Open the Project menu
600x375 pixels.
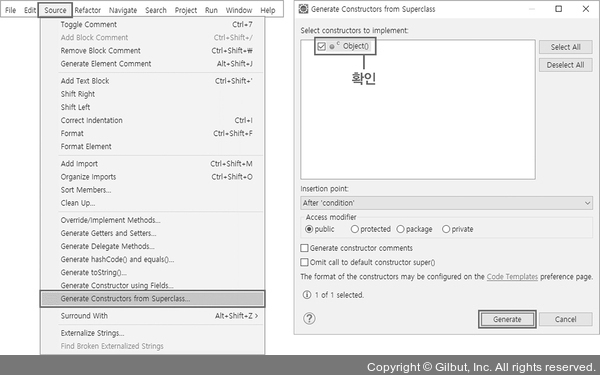(186, 10)
